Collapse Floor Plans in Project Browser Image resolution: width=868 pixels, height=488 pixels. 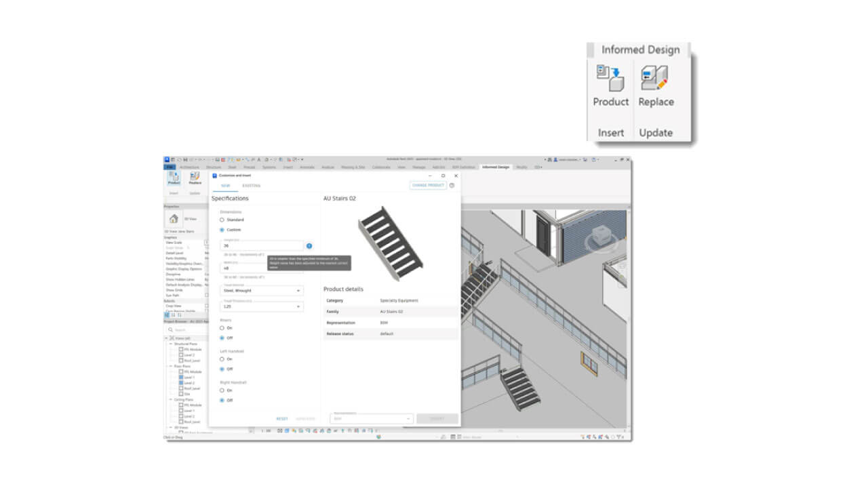[x=171, y=366]
